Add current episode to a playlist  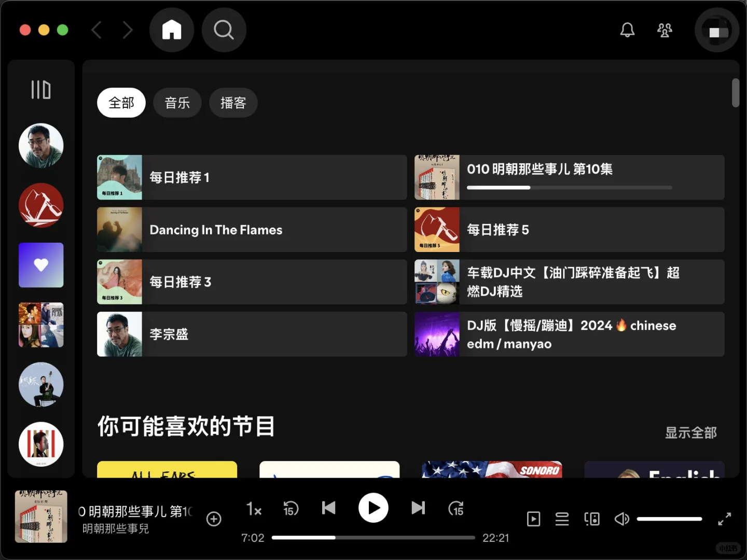(x=214, y=519)
